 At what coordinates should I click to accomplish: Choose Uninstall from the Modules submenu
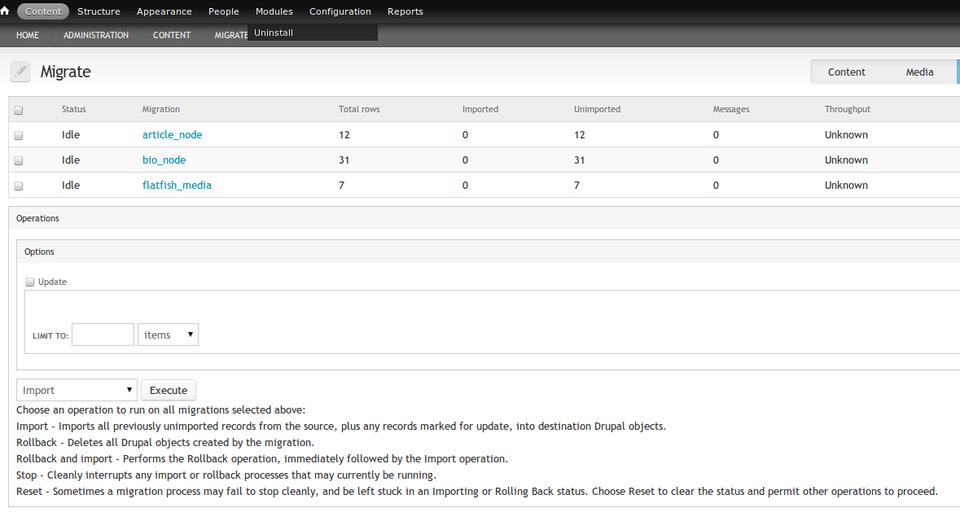pos(274,33)
